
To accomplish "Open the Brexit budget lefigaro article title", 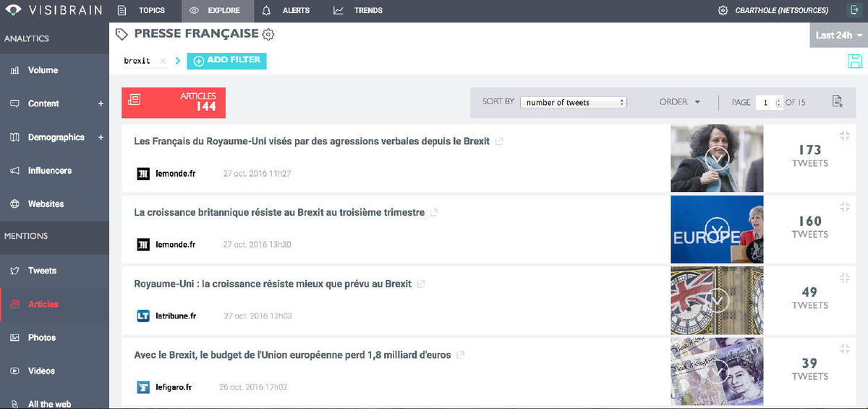I will [292, 355].
